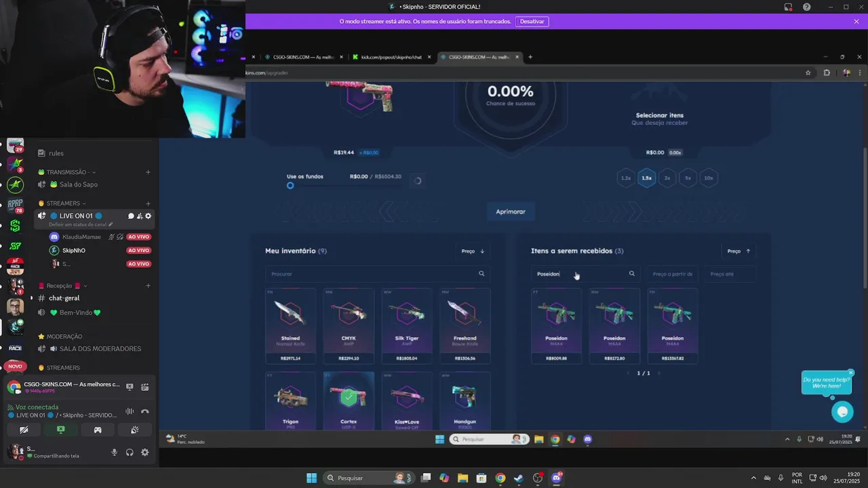Select 2x multiplier hexagon
This screenshot has height=488, width=868.
click(667, 178)
